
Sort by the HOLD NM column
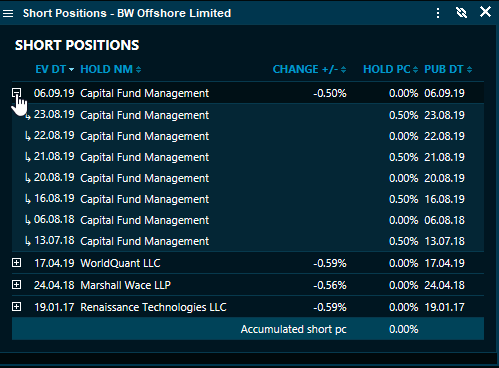[111, 69]
